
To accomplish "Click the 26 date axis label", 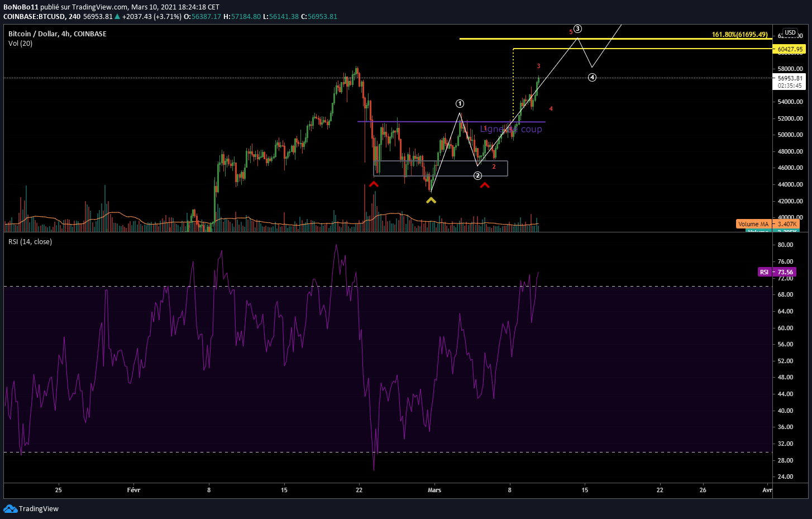I will (703, 490).
